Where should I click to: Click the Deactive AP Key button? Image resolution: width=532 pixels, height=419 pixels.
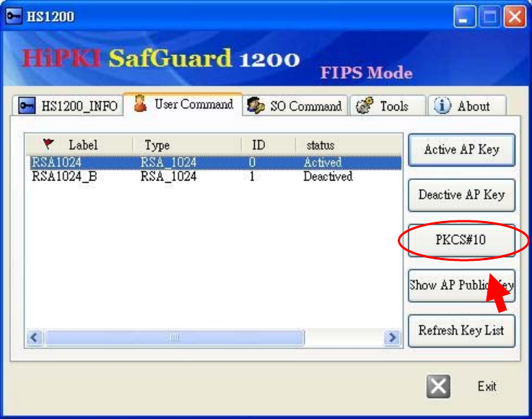pyautogui.click(x=461, y=195)
